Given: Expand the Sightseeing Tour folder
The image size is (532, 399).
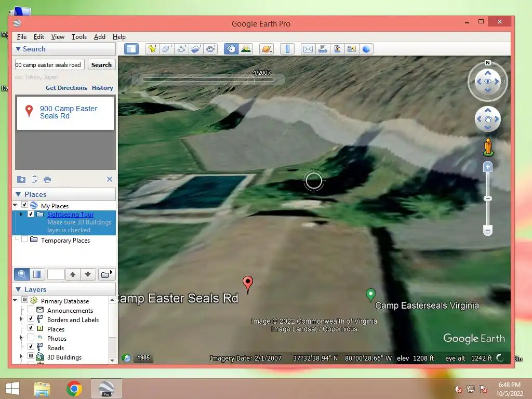Looking at the screenshot, I should (21, 215).
